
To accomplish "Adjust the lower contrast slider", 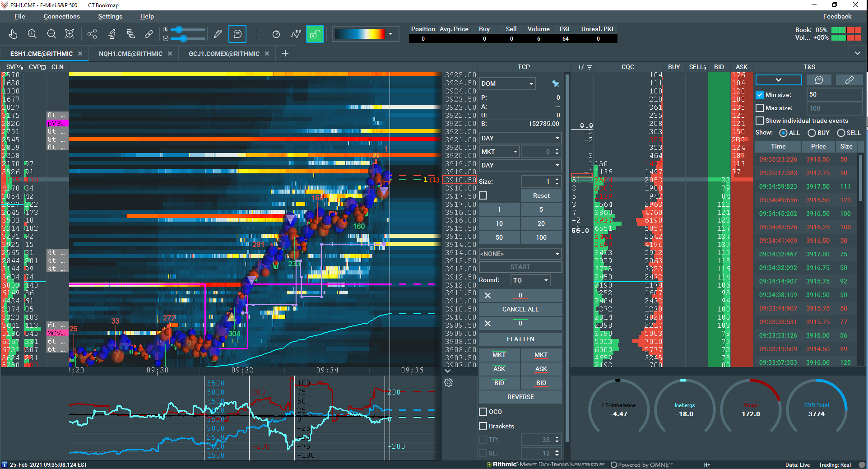I will point(183,39).
